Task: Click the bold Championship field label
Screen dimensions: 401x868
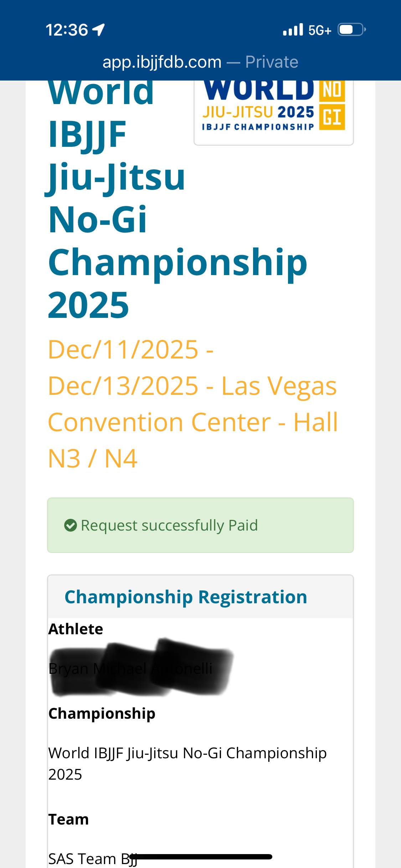Action: (x=102, y=713)
